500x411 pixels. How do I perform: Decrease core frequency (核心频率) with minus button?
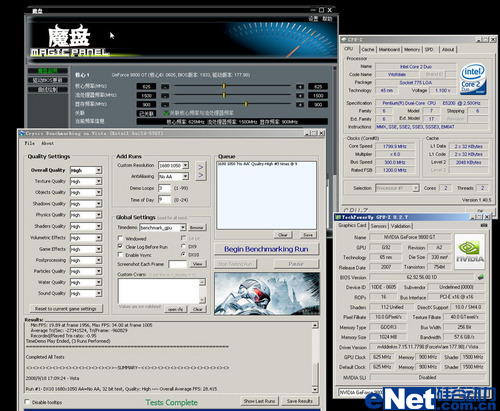tap(165, 87)
